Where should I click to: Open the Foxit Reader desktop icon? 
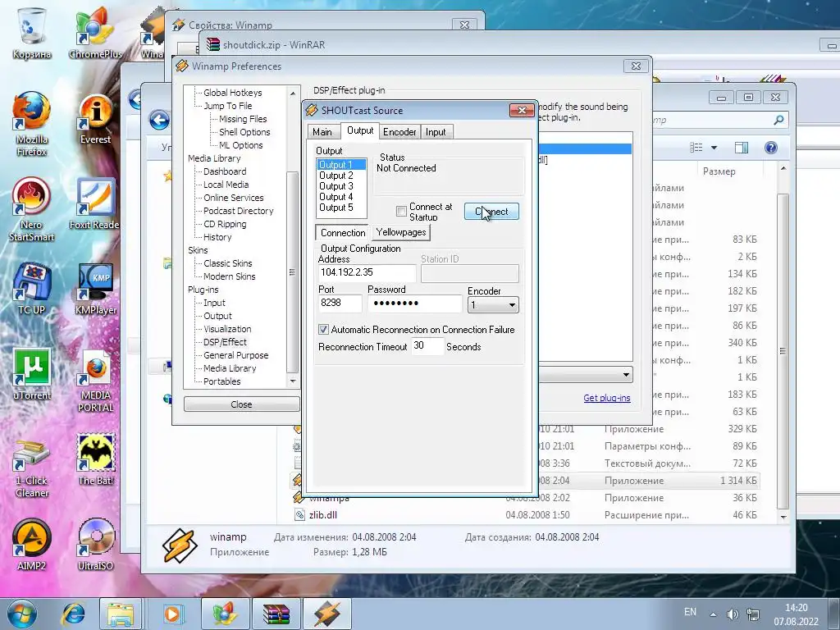(x=94, y=203)
